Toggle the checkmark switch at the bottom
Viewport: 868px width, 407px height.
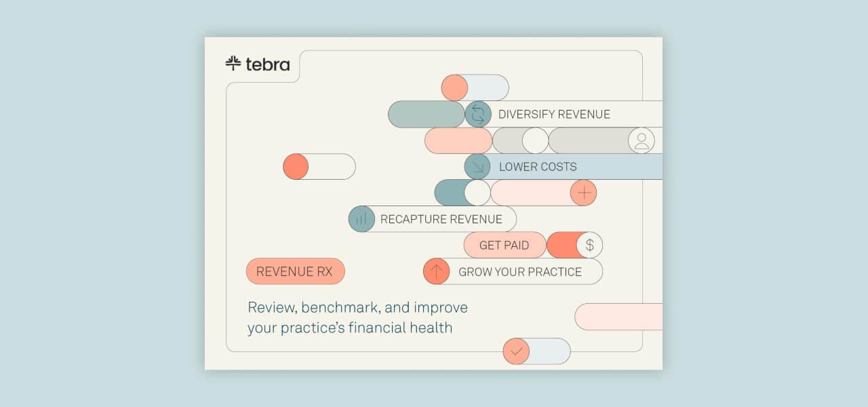tap(536, 351)
